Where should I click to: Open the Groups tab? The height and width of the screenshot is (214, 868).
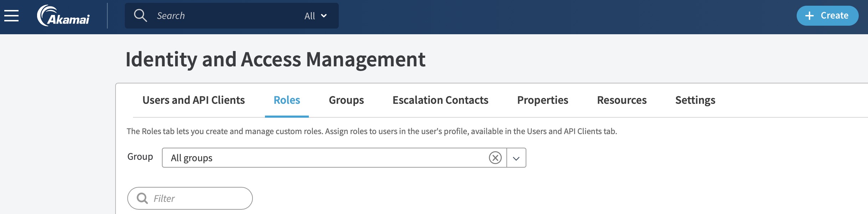point(346,100)
